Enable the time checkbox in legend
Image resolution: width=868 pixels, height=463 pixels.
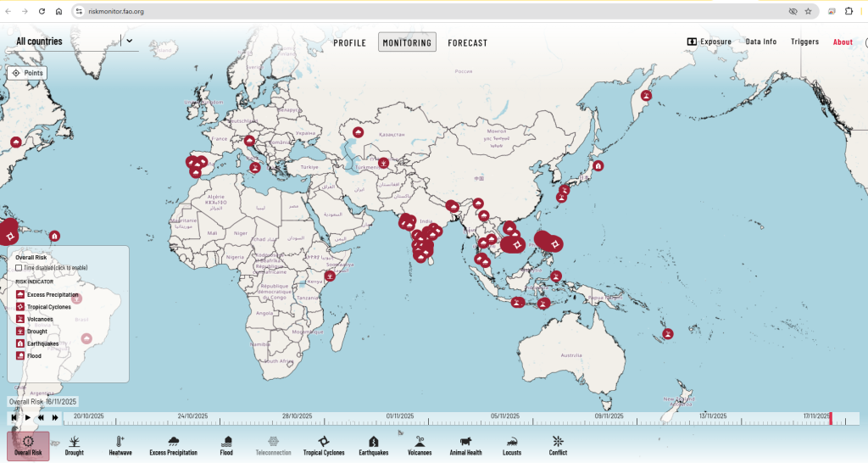tap(19, 268)
